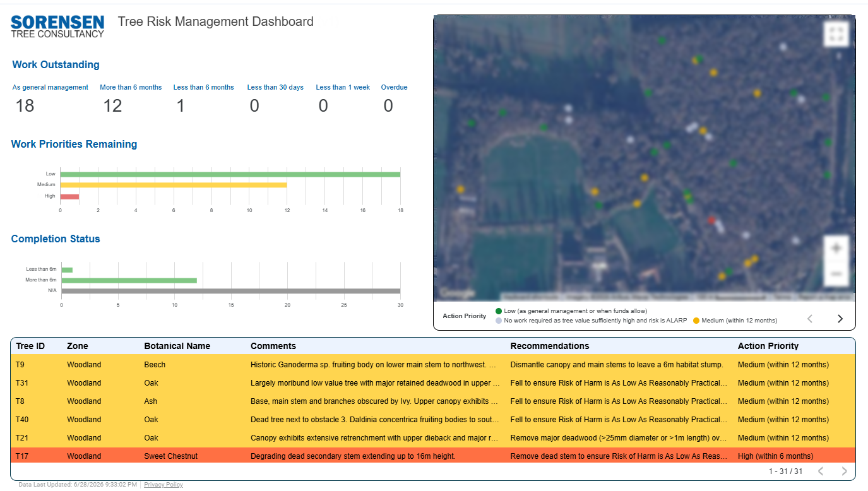This screenshot has width=868, height=491.
Task: Open the map in fullscreen view
Action: (x=836, y=34)
